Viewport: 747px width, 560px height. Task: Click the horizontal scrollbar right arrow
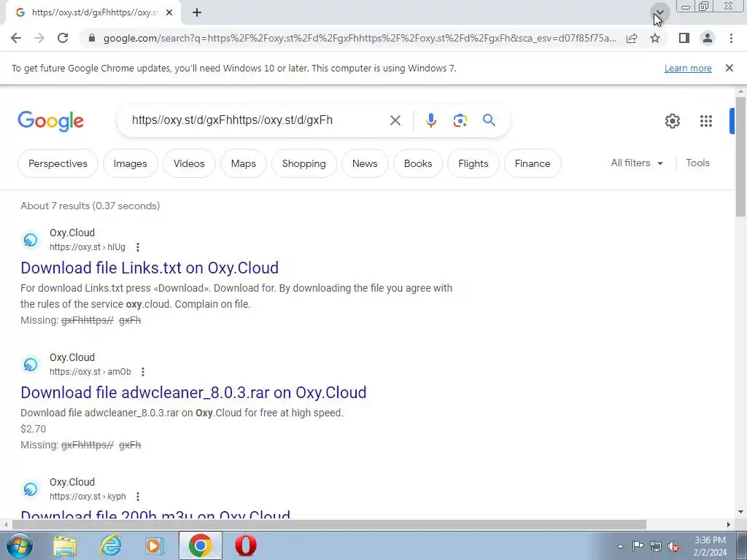pos(728,524)
